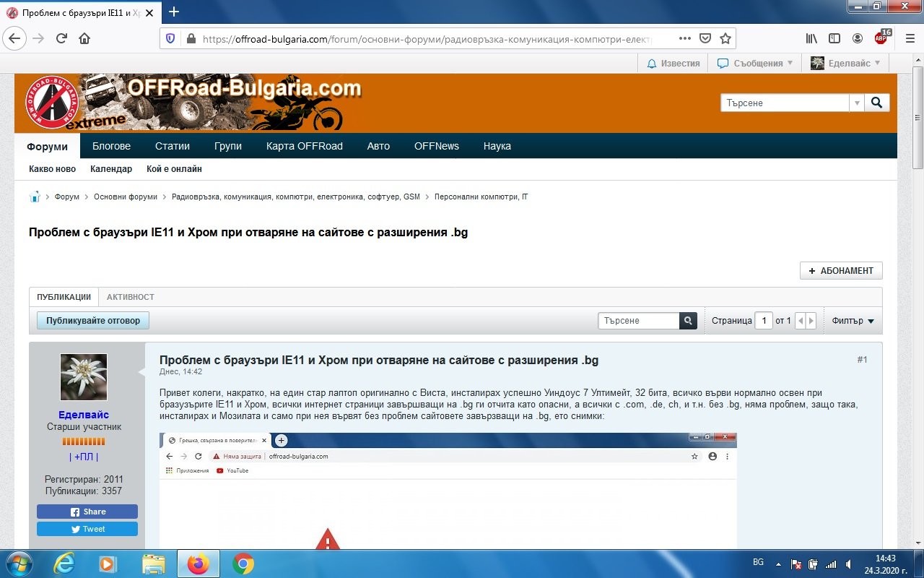Reload the current page
The height and width of the screenshot is (578, 924).
pos(61,38)
